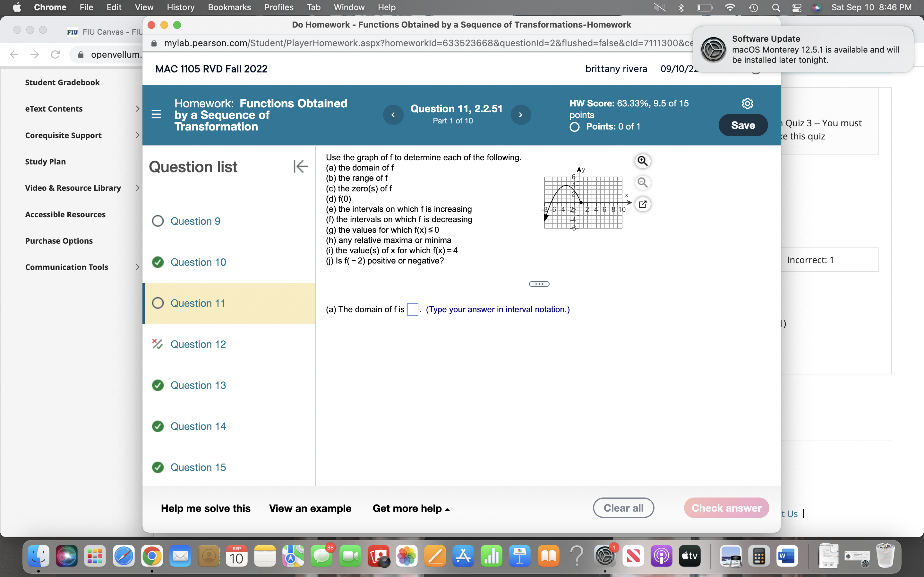Select the radio button for Question 11
The image size is (924, 577).
click(158, 303)
